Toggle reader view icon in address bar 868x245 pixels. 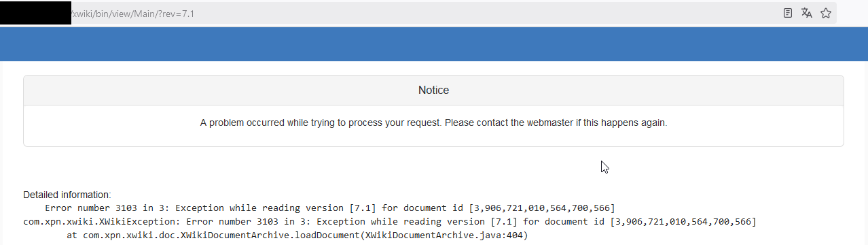point(788,13)
